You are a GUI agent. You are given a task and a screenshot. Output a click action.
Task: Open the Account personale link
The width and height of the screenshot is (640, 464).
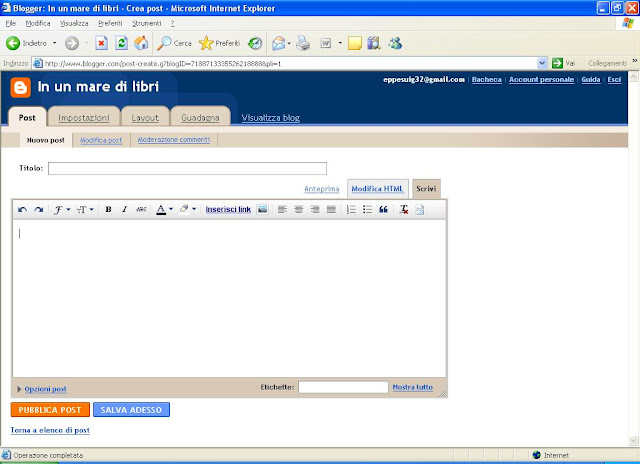(x=541, y=80)
